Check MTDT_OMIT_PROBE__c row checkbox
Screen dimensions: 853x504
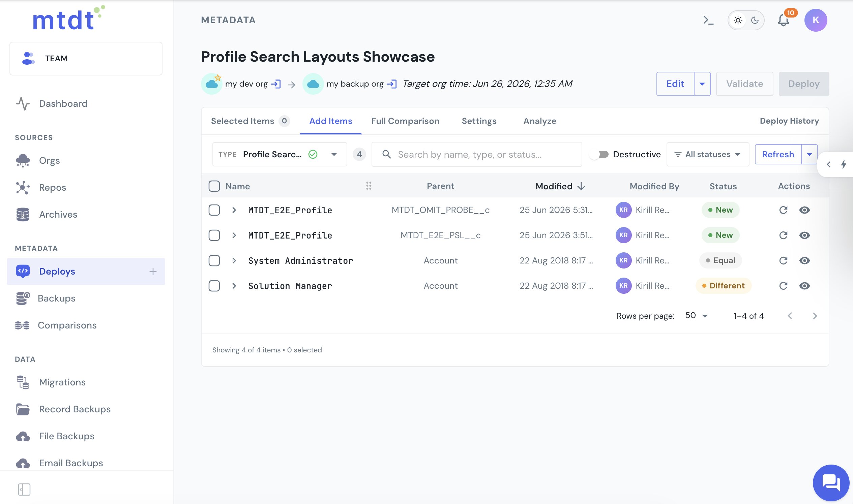(x=214, y=210)
